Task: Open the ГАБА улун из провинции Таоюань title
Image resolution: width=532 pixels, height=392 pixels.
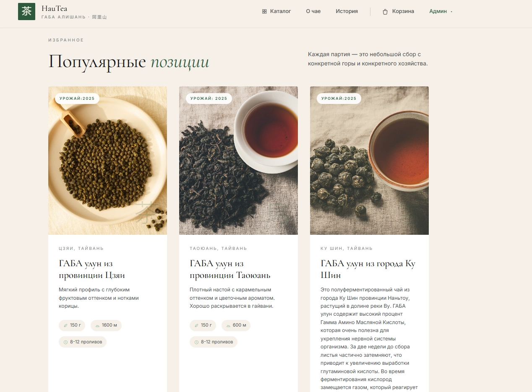Action: click(x=230, y=270)
